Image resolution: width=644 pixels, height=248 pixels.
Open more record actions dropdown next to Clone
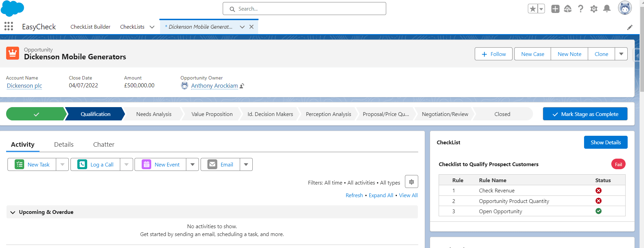(621, 54)
